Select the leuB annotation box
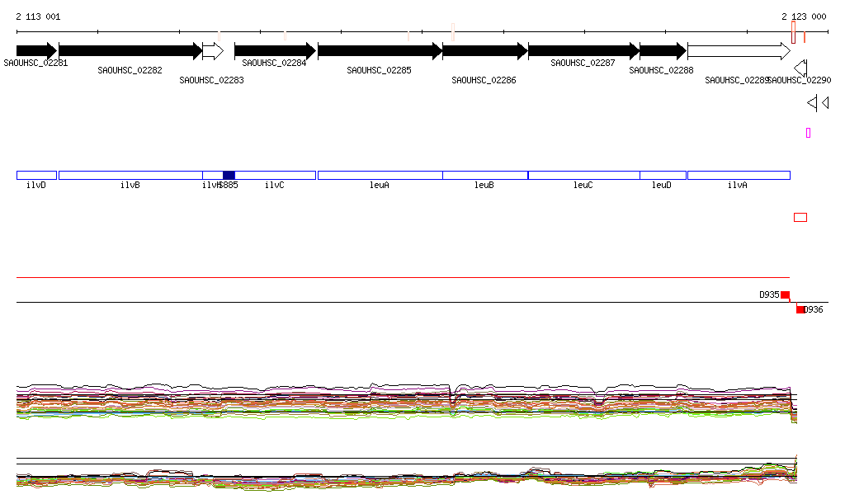This screenshot has height=504, width=845. [x=484, y=175]
